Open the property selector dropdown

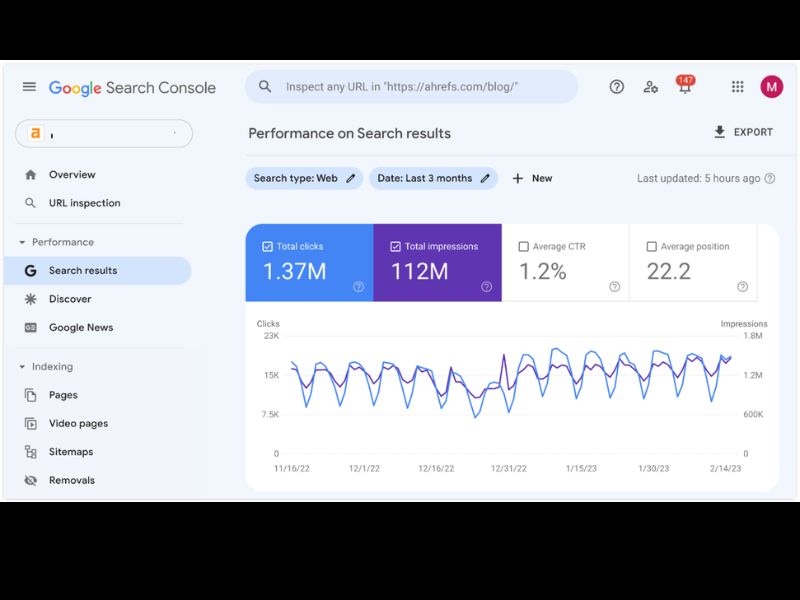click(x=104, y=134)
